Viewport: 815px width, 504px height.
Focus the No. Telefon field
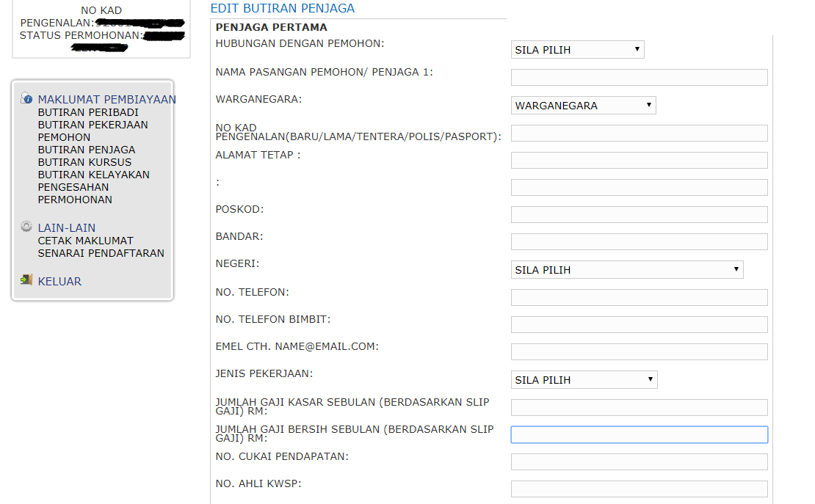pos(640,297)
